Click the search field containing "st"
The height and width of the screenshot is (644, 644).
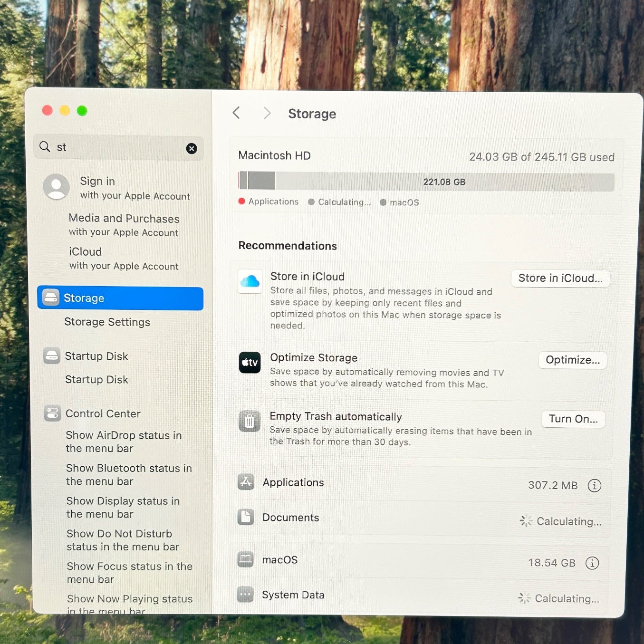tap(119, 148)
